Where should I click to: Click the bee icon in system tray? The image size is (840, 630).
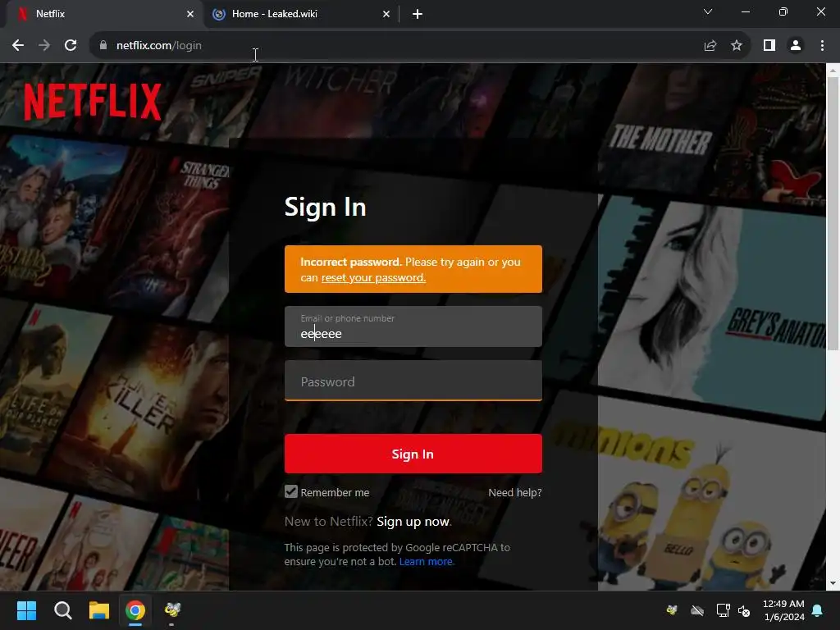pyautogui.click(x=672, y=609)
